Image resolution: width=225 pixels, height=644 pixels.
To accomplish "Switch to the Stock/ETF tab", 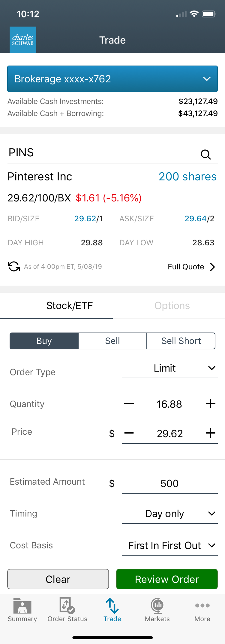I will (x=70, y=306).
